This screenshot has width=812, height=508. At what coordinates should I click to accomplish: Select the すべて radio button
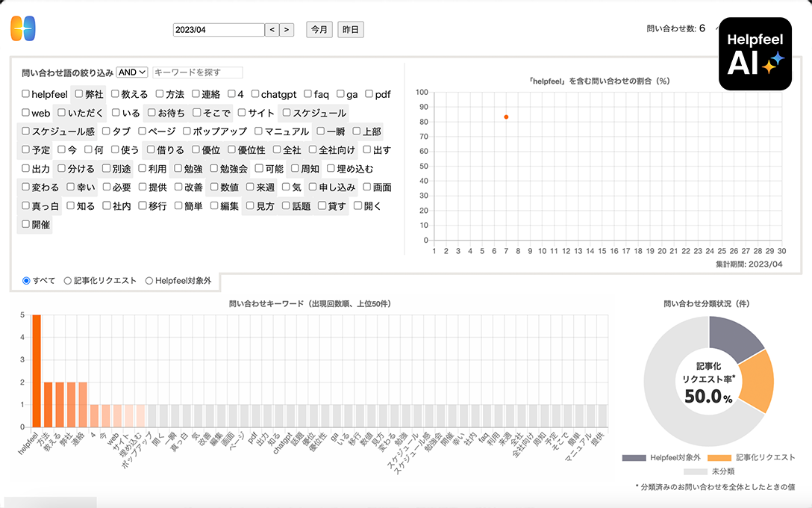[x=26, y=280]
